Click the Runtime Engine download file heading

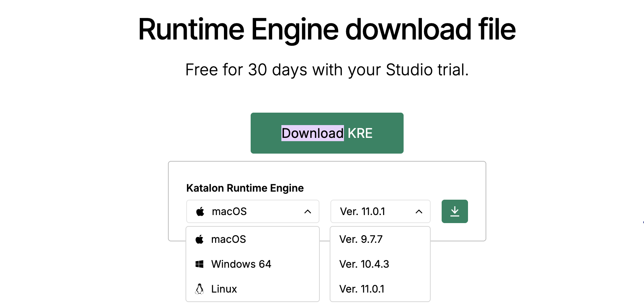327,29
